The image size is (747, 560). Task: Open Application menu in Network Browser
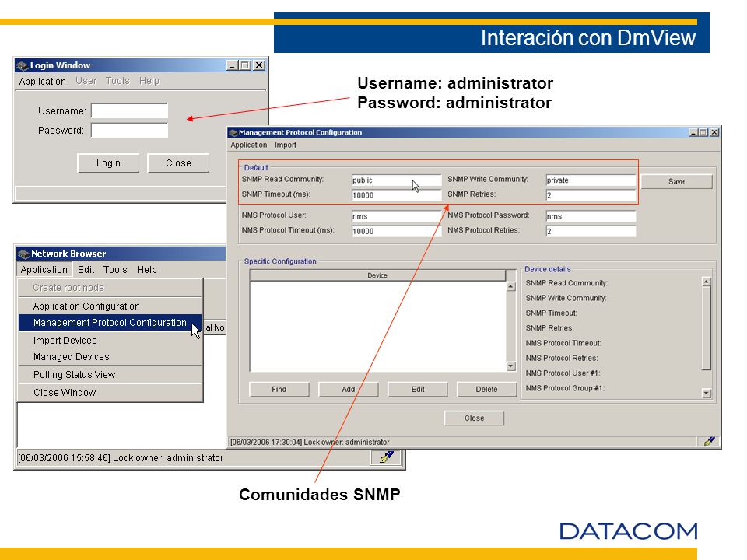44,270
